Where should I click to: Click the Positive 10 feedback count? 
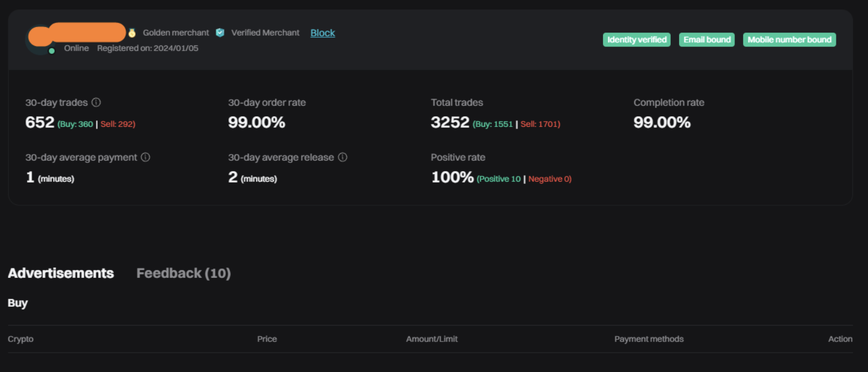tap(499, 179)
